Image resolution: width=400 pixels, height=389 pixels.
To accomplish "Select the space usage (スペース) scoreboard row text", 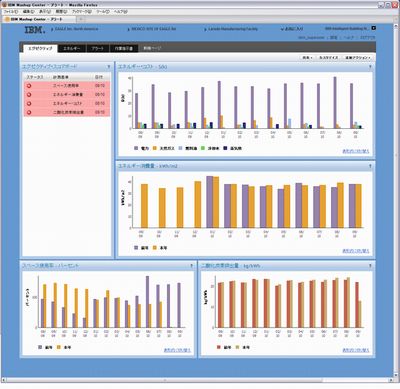I will [x=66, y=86].
